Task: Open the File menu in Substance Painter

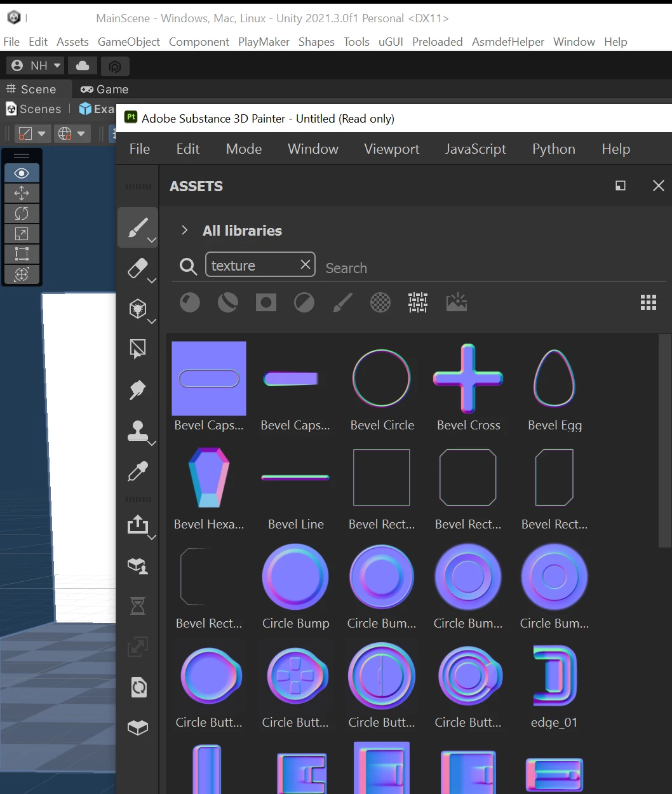Action: coord(140,149)
